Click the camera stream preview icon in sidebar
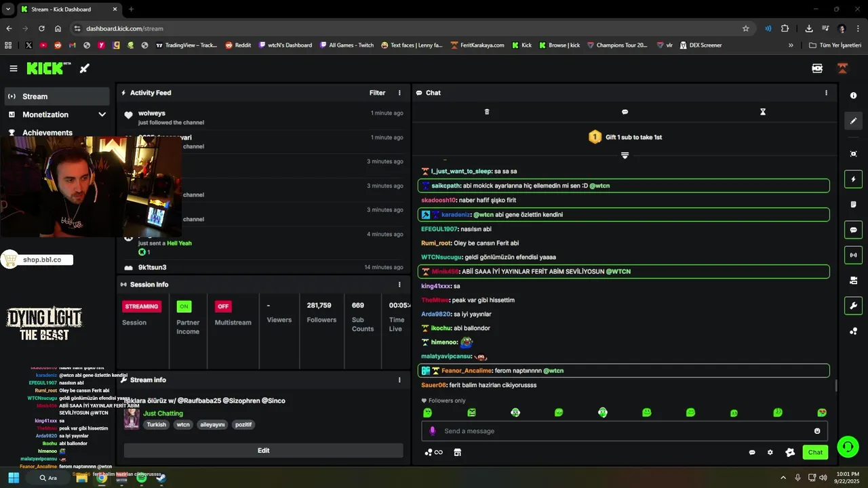Viewport: 868px width, 488px height. pyautogui.click(x=854, y=281)
